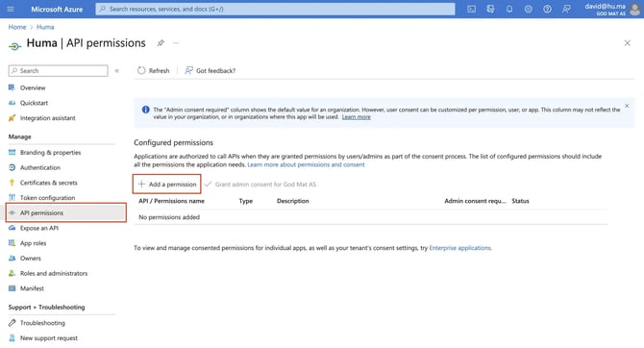Click the Refresh icon in the toolbar
This screenshot has width=644, height=348.
pyautogui.click(x=141, y=70)
